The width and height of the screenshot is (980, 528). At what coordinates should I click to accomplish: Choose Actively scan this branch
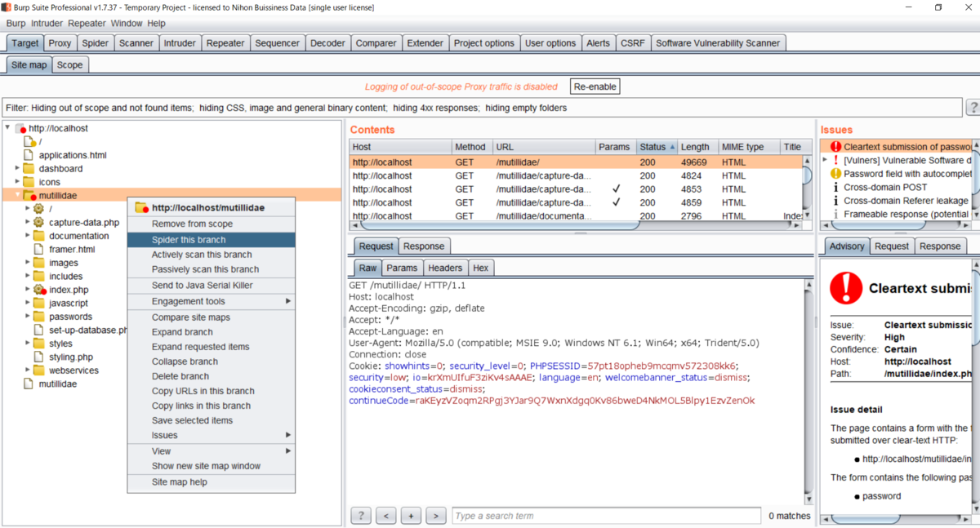(x=211, y=255)
